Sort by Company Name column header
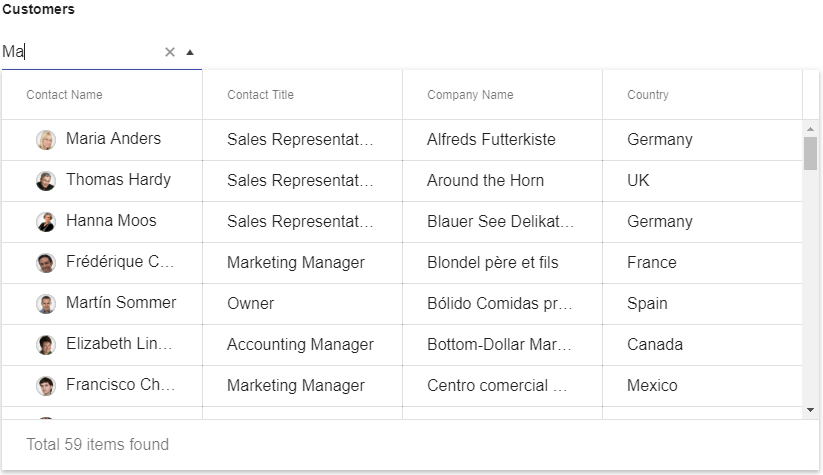Image resolution: width=823 pixels, height=475 pixels. tap(502, 95)
